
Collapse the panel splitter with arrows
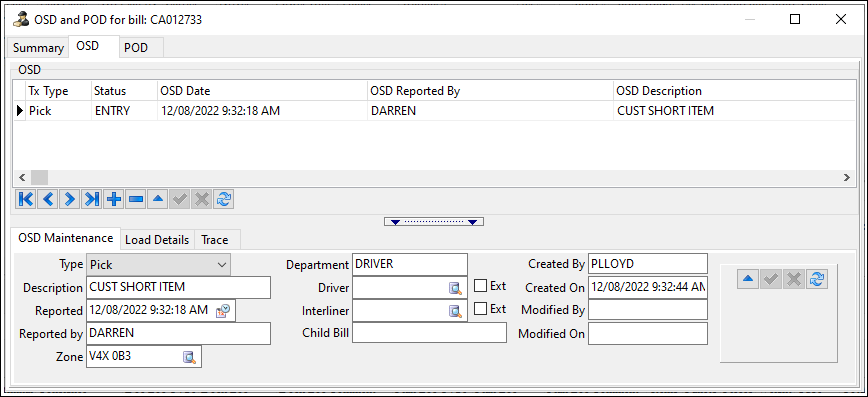point(434,222)
